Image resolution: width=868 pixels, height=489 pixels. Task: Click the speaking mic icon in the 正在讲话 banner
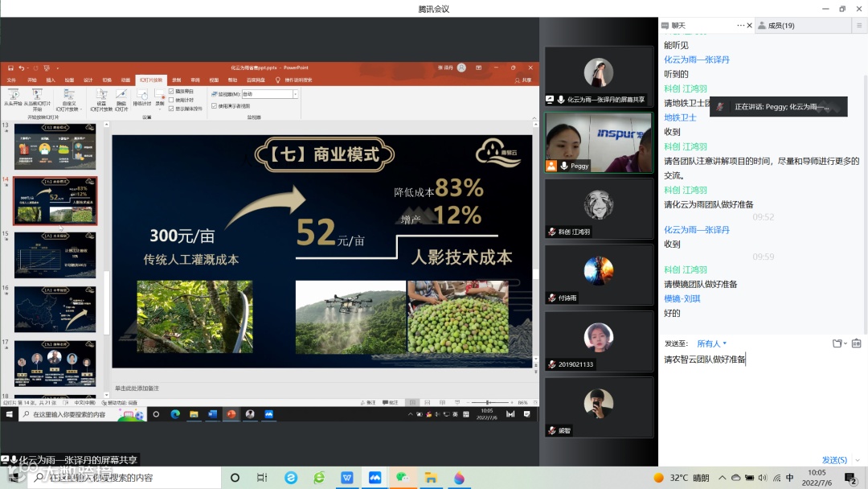coord(719,107)
